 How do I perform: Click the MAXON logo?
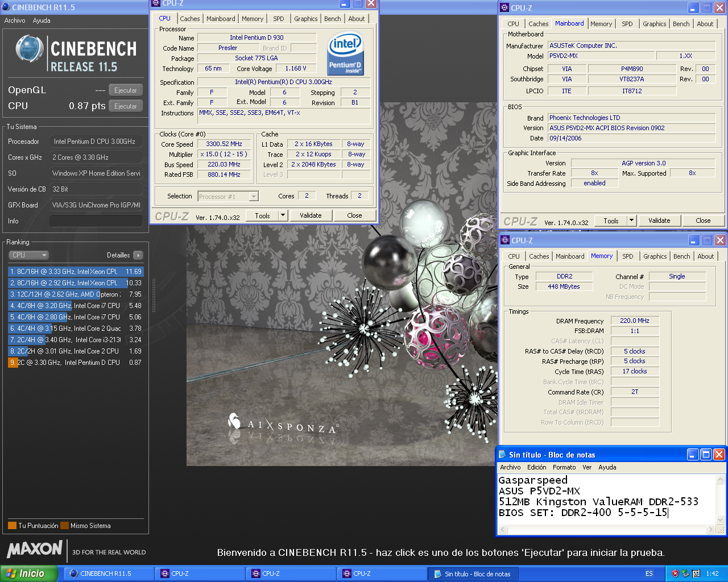[35, 549]
